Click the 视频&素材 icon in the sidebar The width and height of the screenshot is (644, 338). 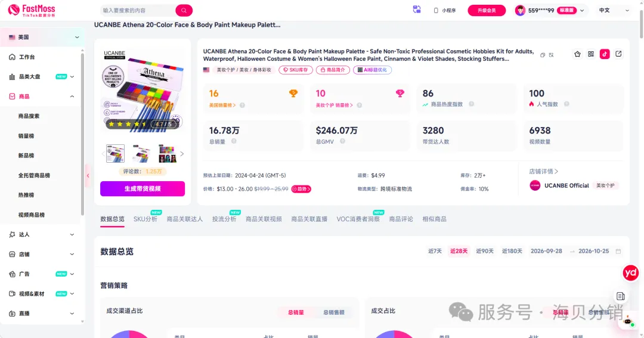coord(12,294)
